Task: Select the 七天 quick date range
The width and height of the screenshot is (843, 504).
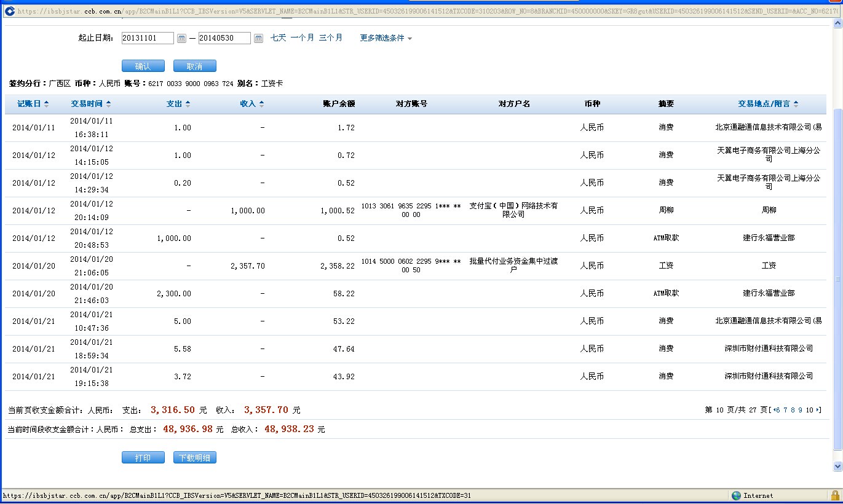Action: [x=279, y=38]
